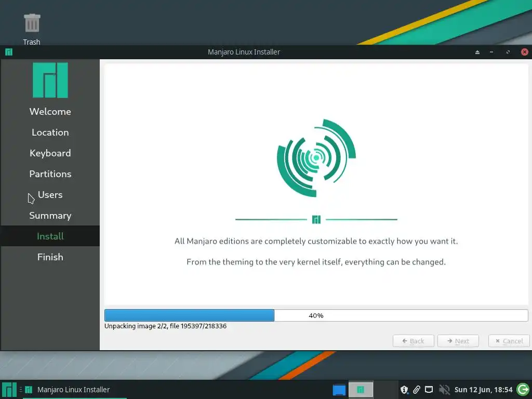
Task: Select the Finish step in the sidebar
Action: coord(50,257)
